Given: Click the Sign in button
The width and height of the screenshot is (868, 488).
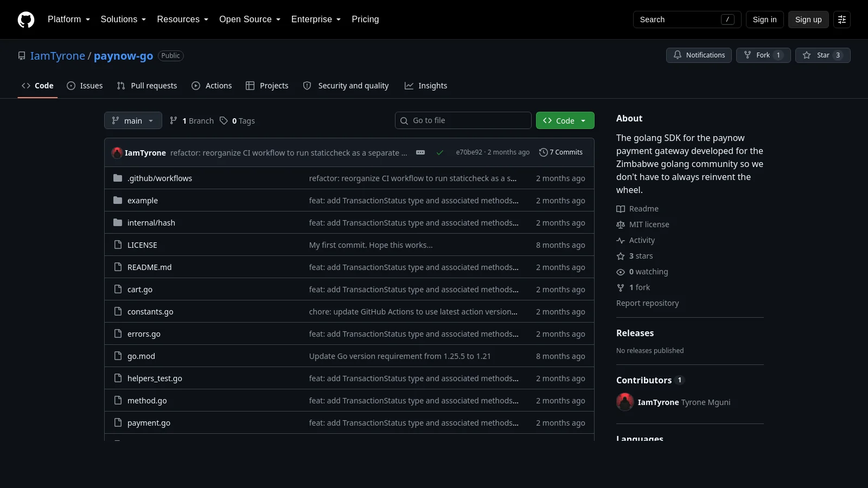Looking at the screenshot, I should click(764, 20).
